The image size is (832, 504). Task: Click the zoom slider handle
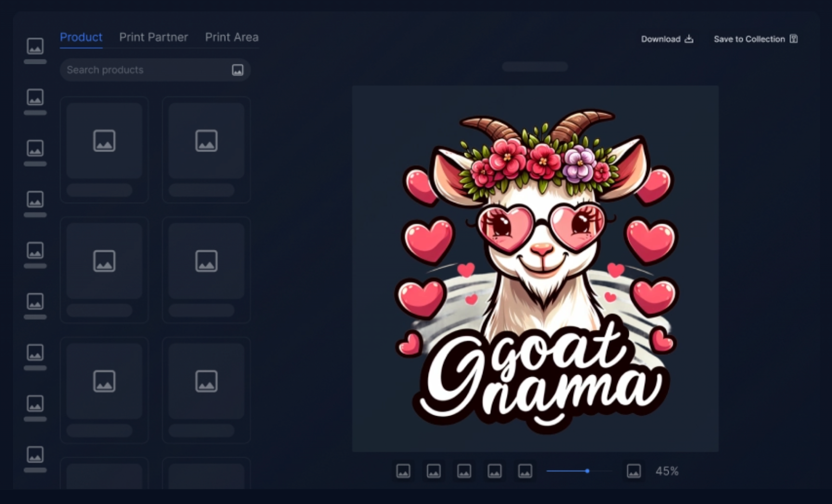[x=587, y=471]
